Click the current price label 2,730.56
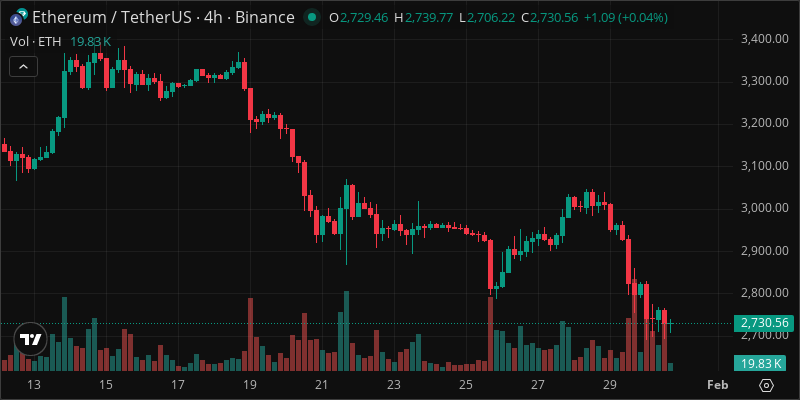The height and width of the screenshot is (400, 800). (764, 323)
